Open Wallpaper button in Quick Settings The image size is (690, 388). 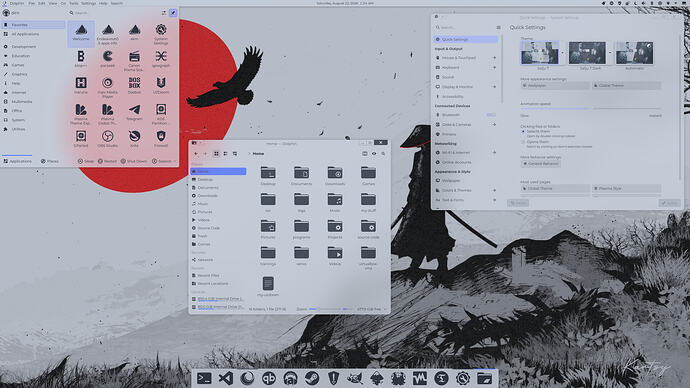point(554,85)
